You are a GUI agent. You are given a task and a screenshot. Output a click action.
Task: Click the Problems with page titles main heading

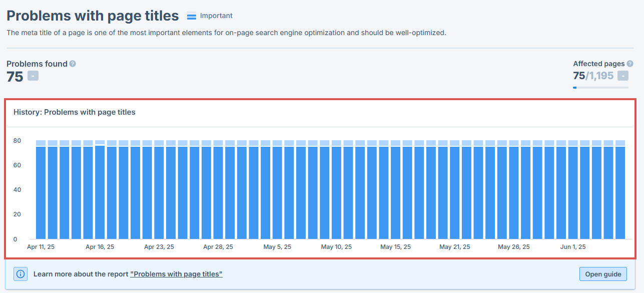pos(93,16)
